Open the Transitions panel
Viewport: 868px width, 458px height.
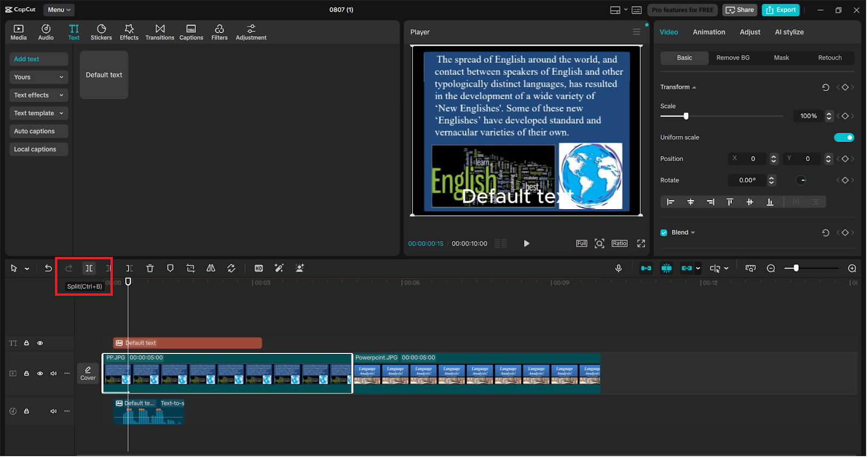[x=160, y=32]
